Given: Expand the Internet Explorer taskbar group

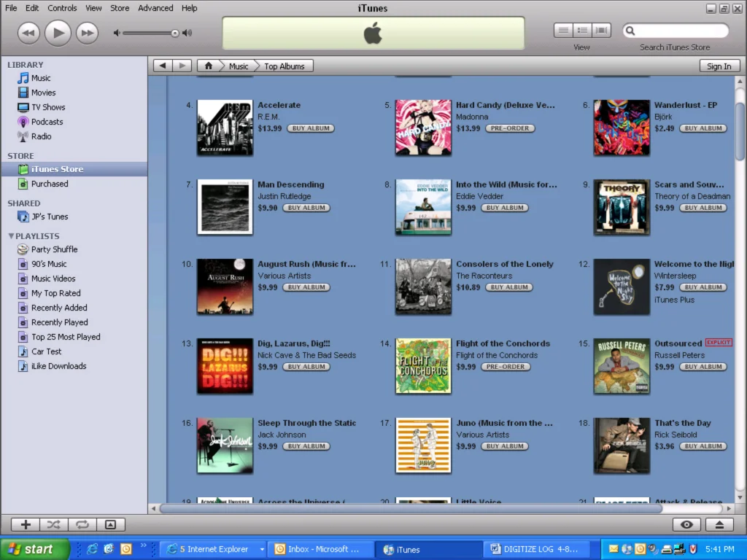Looking at the screenshot, I should (x=213, y=549).
